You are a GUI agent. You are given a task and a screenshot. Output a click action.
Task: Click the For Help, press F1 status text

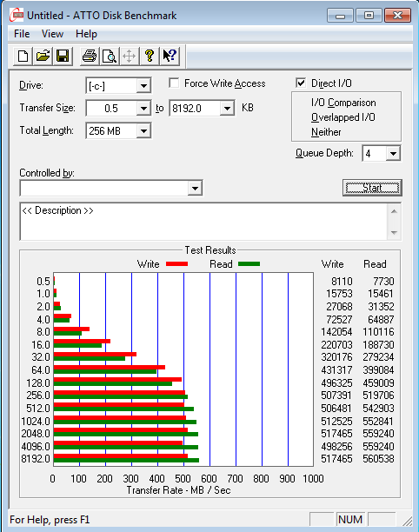50,520
